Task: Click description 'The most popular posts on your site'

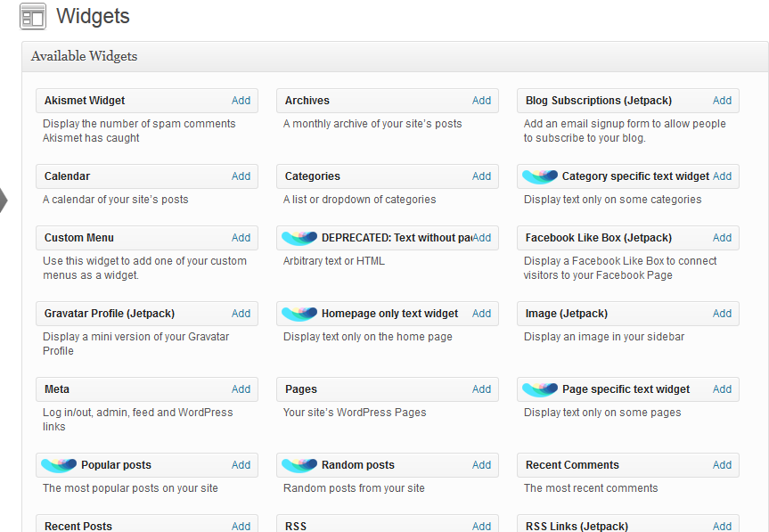Action: [130, 489]
